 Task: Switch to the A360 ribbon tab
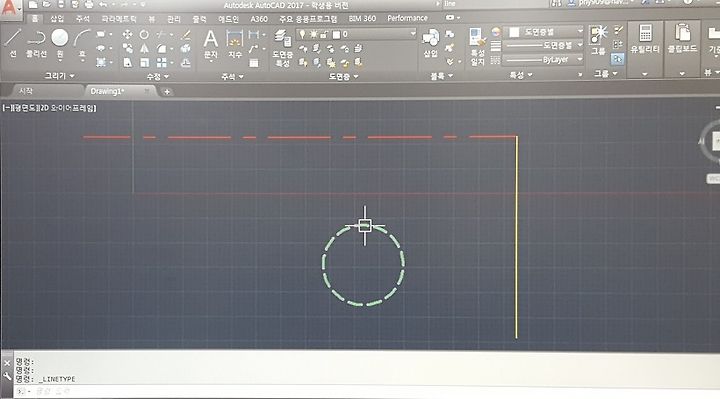tap(259, 19)
